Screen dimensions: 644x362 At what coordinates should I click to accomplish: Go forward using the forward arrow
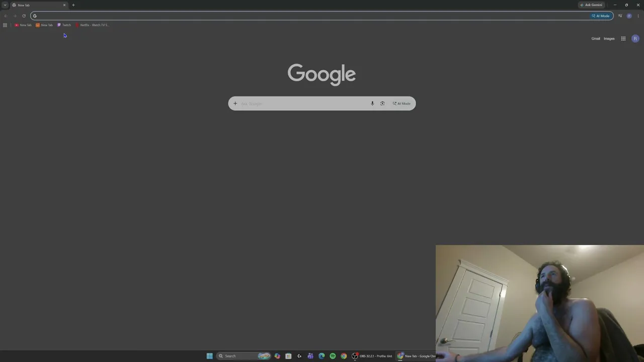pos(15,16)
